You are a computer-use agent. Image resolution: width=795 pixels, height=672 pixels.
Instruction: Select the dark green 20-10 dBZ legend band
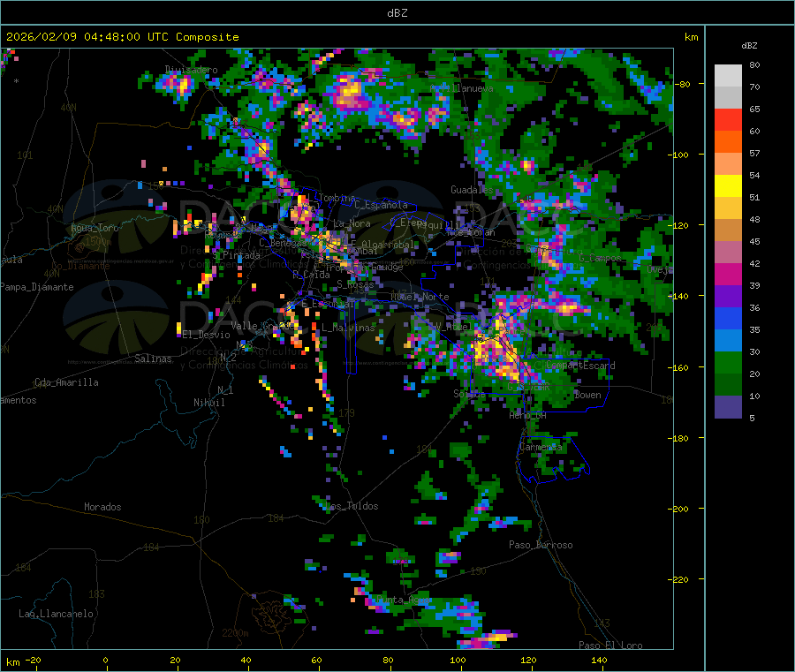(728, 385)
